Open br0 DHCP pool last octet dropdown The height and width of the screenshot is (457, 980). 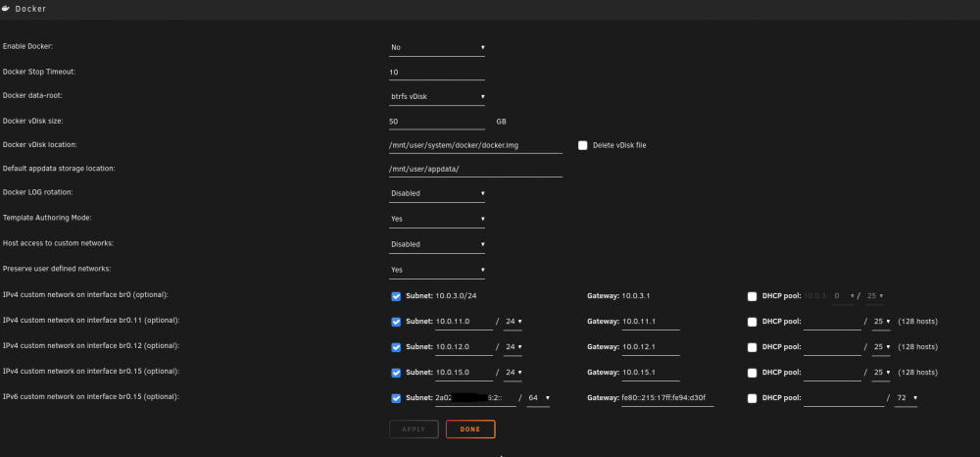click(843, 296)
